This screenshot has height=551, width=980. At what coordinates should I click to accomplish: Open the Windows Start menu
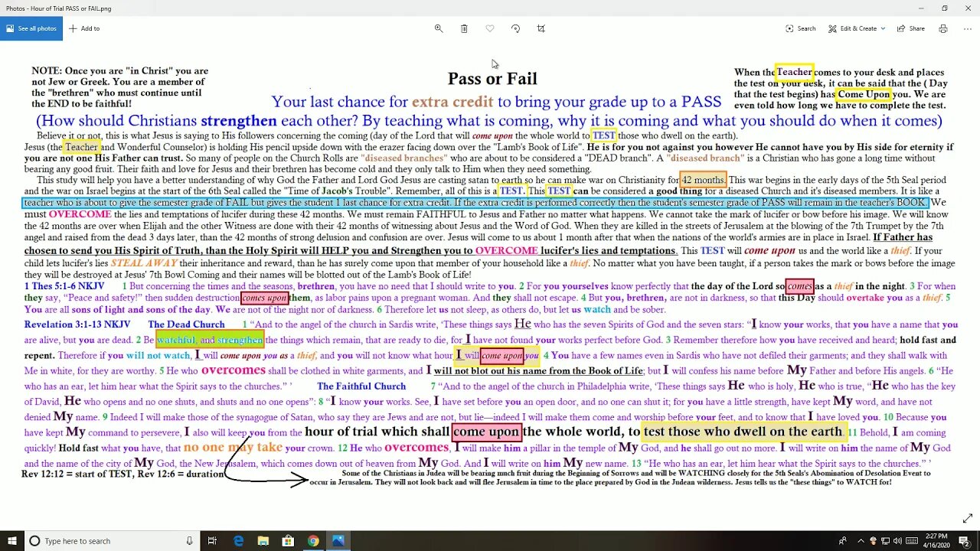coord(11,541)
